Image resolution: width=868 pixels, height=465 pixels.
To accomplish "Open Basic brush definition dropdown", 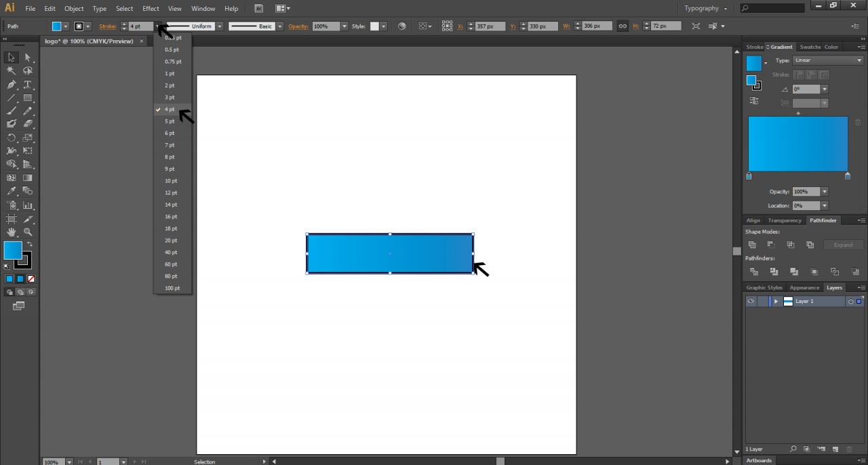I will click(x=280, y=26).
